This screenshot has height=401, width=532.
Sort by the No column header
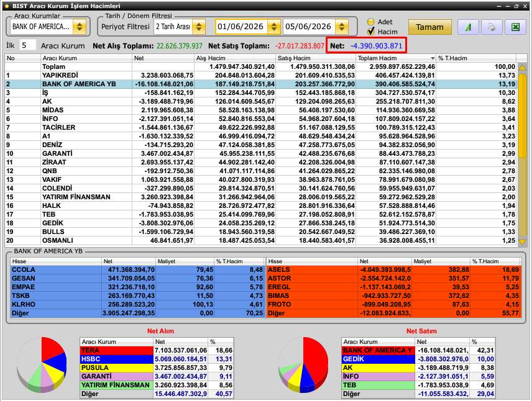23,58
